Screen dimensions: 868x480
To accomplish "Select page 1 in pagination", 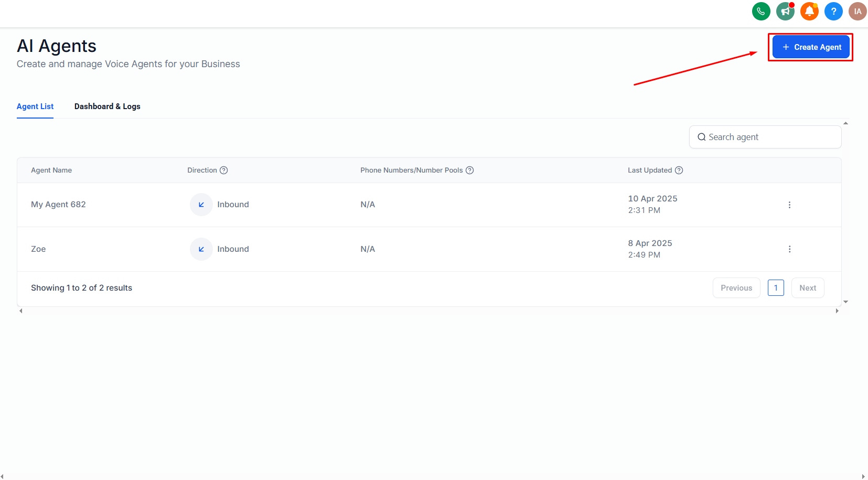I will (776, 288).
